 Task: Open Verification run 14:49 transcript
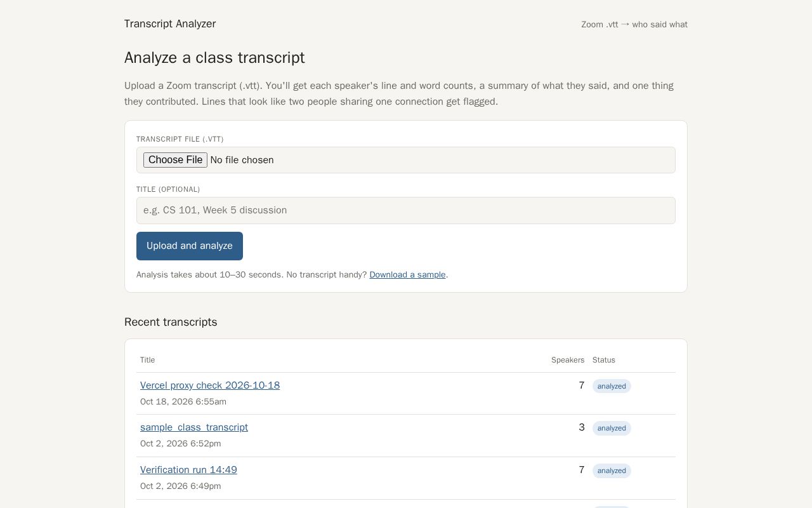tap(188, 470)
